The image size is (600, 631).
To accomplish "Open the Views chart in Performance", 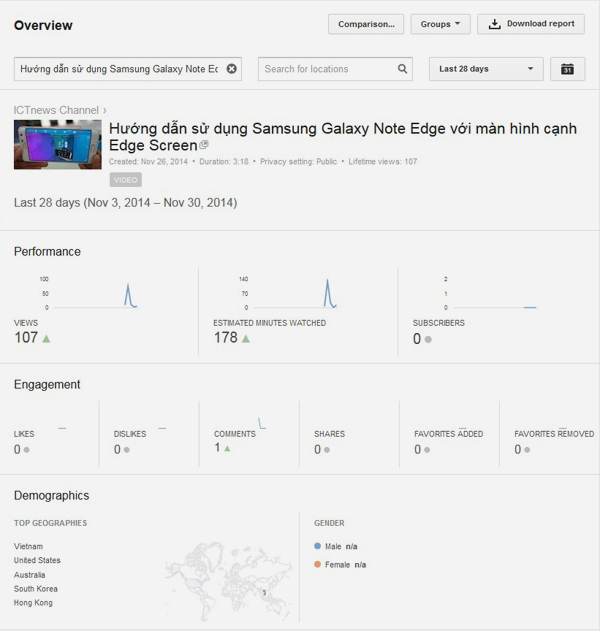I will [89, 293].
